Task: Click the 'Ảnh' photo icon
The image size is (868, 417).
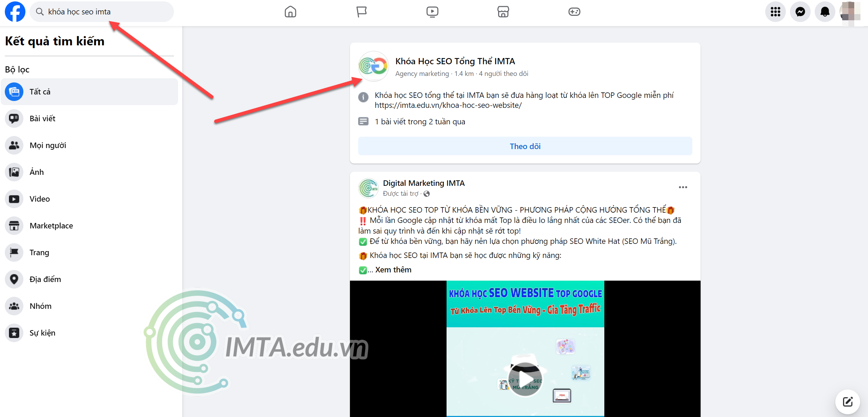Action: [x=14, y=172]
